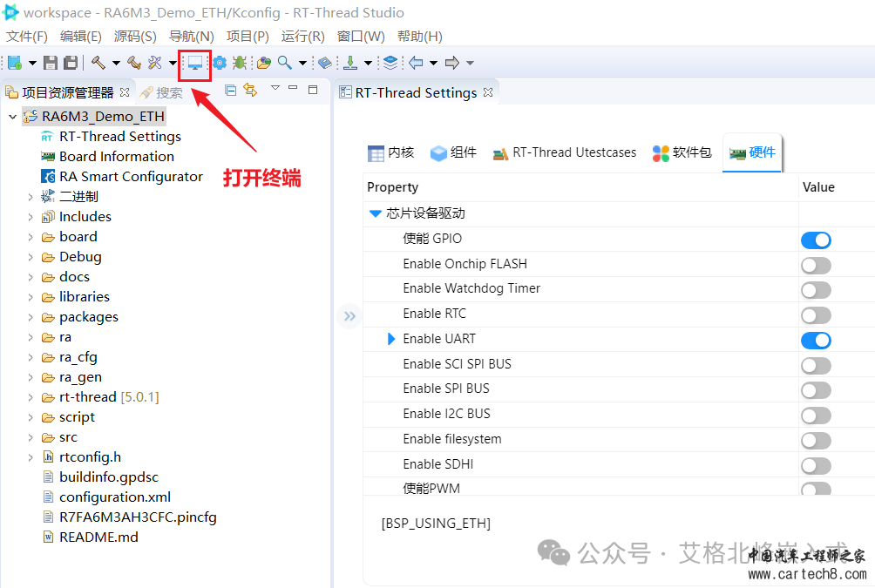Open the build hammer dropdown arrow
Image resolution: width=875 pixels, height=588 pixels.
(x=116, y=63)
